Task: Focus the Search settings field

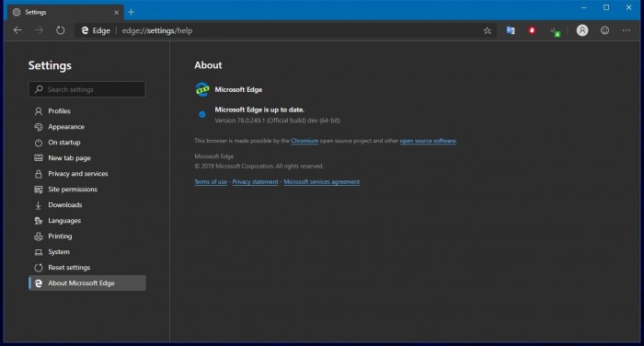Action: [x=87, y=89]
